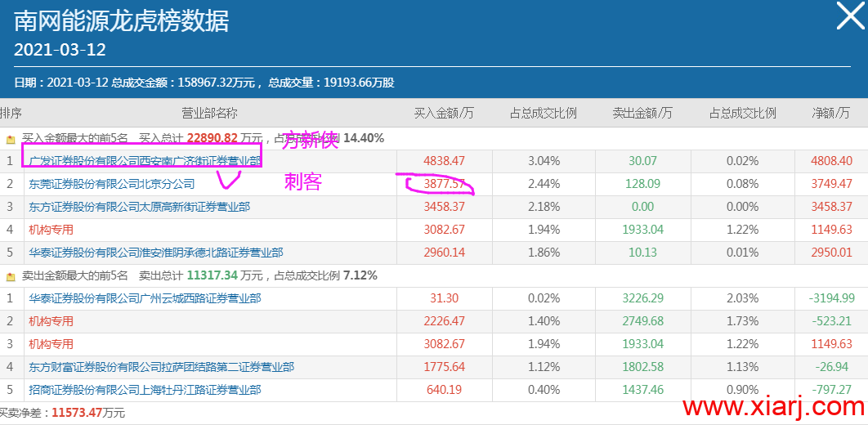868x425 pixels.
Task: Select net amount -523.21 cell
Action: [x=831, y=321]
